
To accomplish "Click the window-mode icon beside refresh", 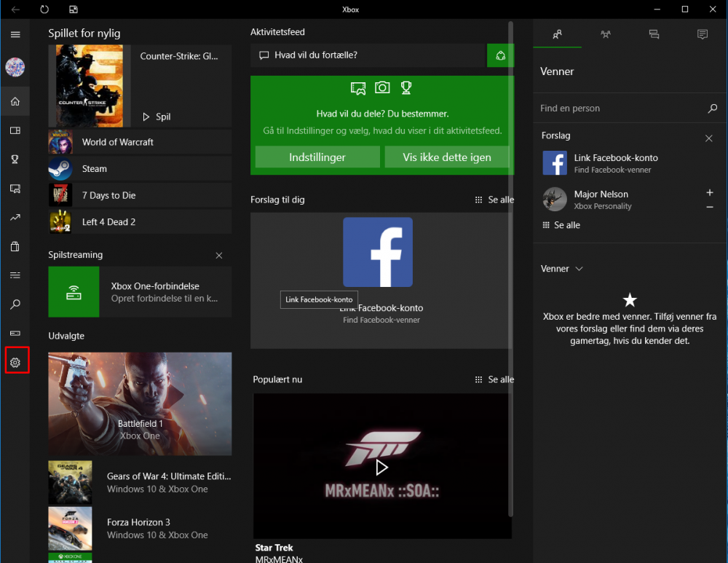I will coord(74,9).
